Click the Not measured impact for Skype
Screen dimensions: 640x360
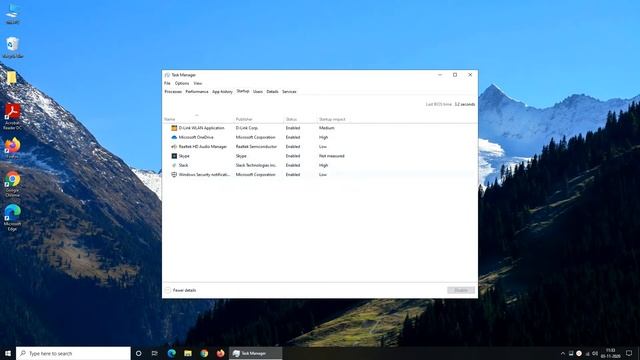[x=332, y=156]
